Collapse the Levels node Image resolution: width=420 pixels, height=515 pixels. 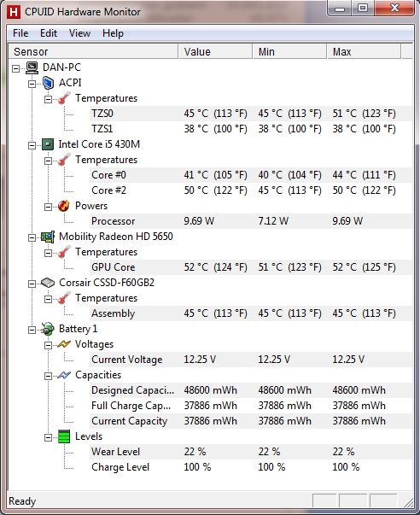pos(49,437)
